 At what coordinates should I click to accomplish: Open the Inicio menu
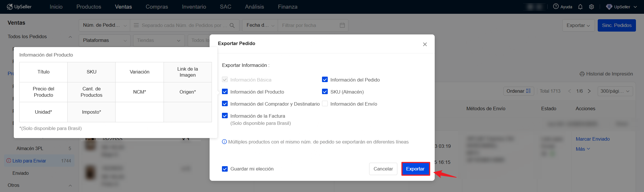point(56,7)
